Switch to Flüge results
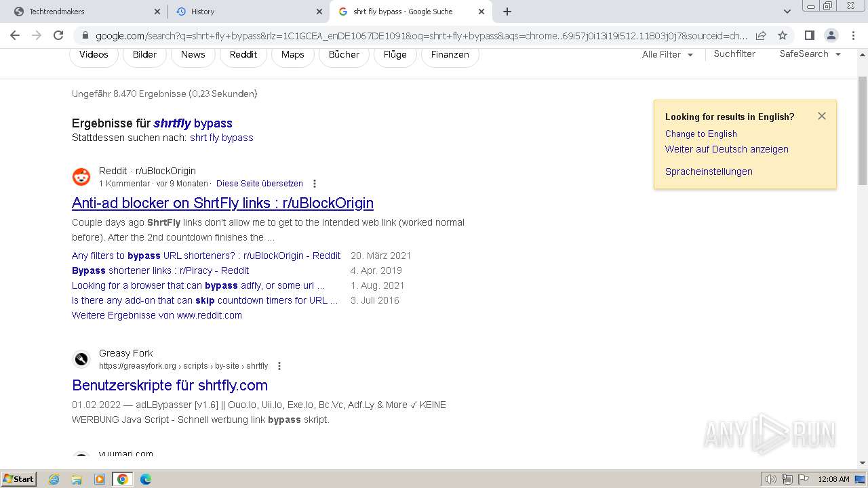This screenshot has width=868, height=488. 395,54
